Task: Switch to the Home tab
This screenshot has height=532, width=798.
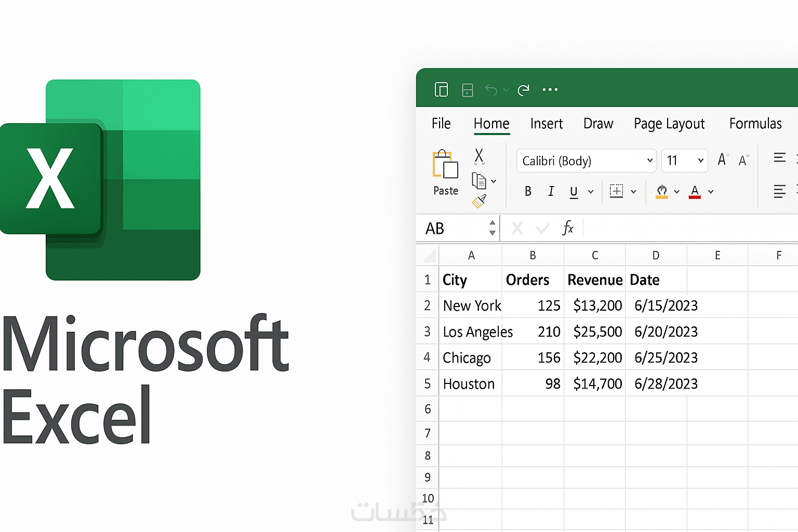Action: 491,124
